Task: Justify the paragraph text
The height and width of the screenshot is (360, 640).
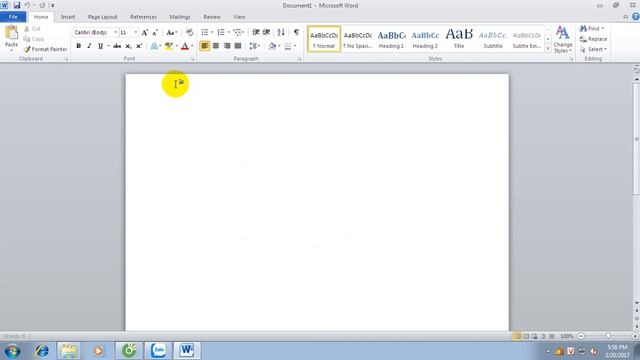Action: pyautogui.click(x=238, y=46)
